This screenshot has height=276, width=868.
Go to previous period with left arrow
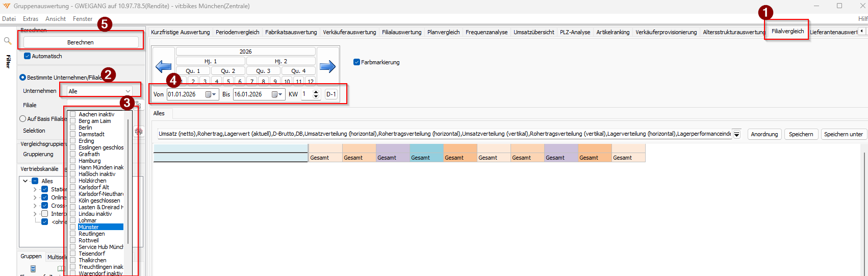163,66
